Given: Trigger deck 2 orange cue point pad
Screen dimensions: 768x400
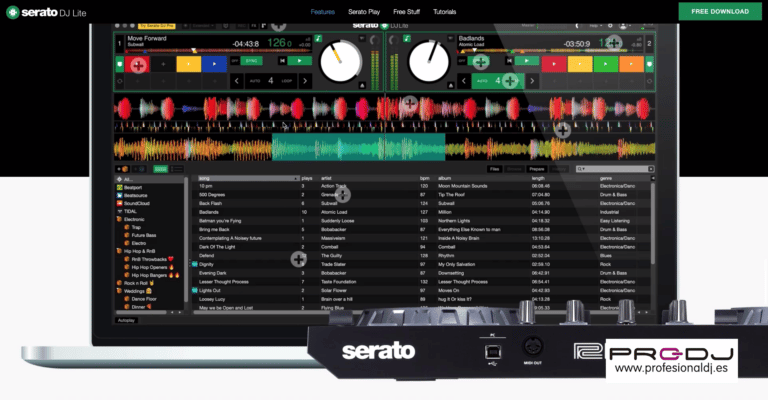Looking at the screenshot, I should 631,64.
